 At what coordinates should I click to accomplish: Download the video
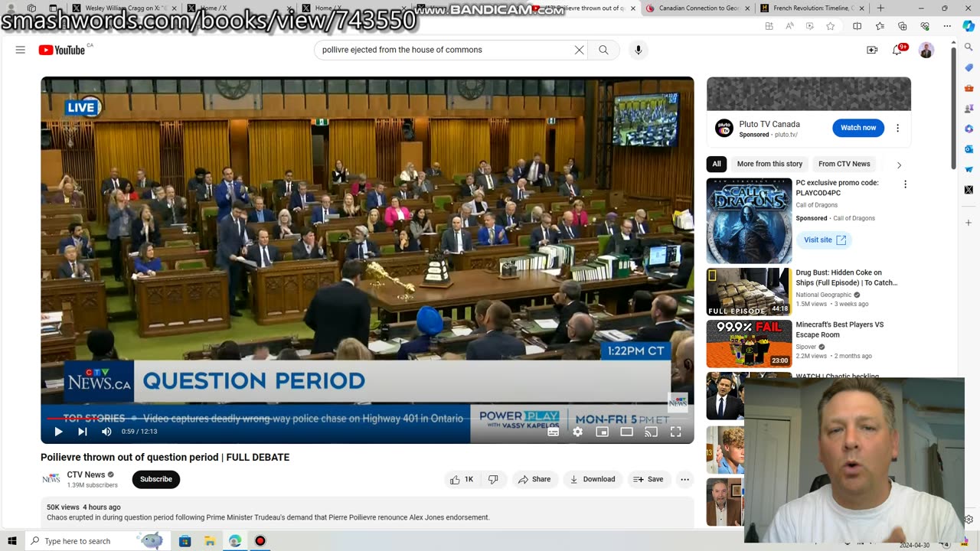(x=593, y=479)
